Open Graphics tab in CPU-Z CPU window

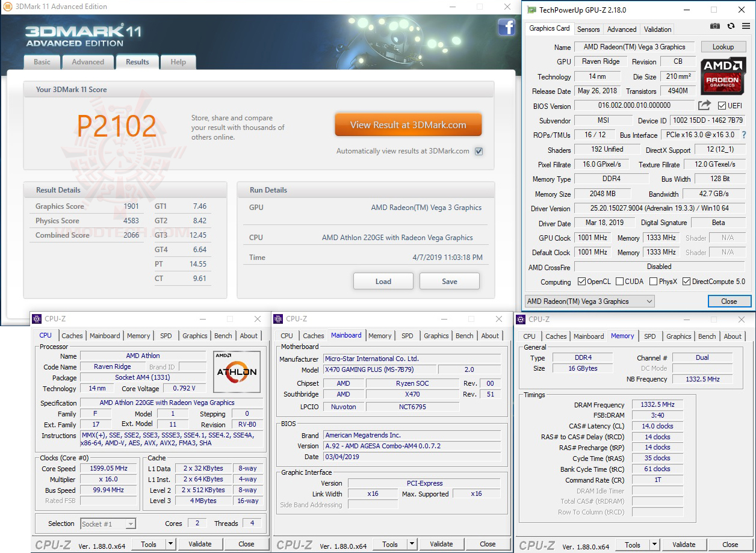[195, 336]
